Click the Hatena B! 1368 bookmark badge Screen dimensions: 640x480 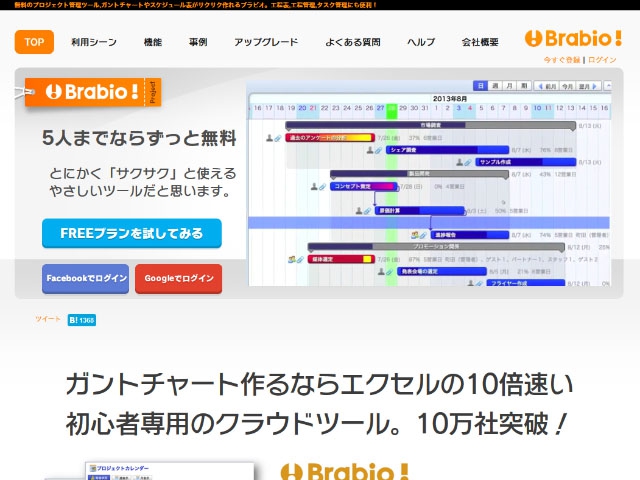(x=82, y=320)
